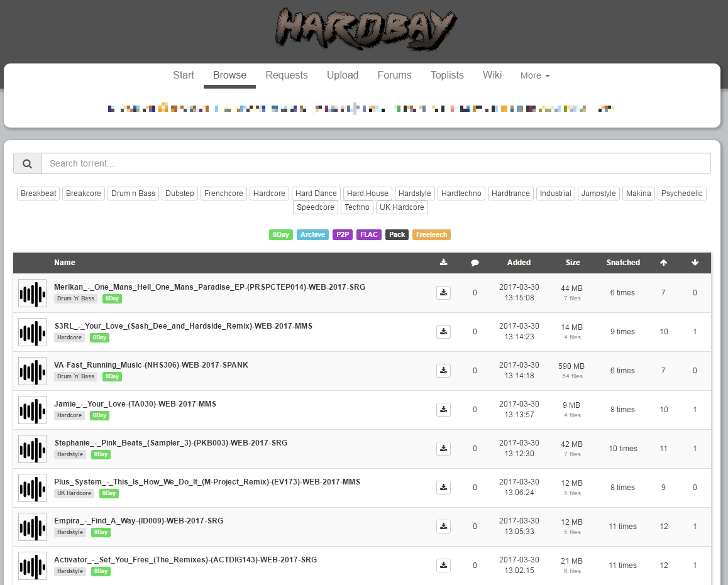Open the Requests tab
The image size is (728, 585).
pos(287,75)
